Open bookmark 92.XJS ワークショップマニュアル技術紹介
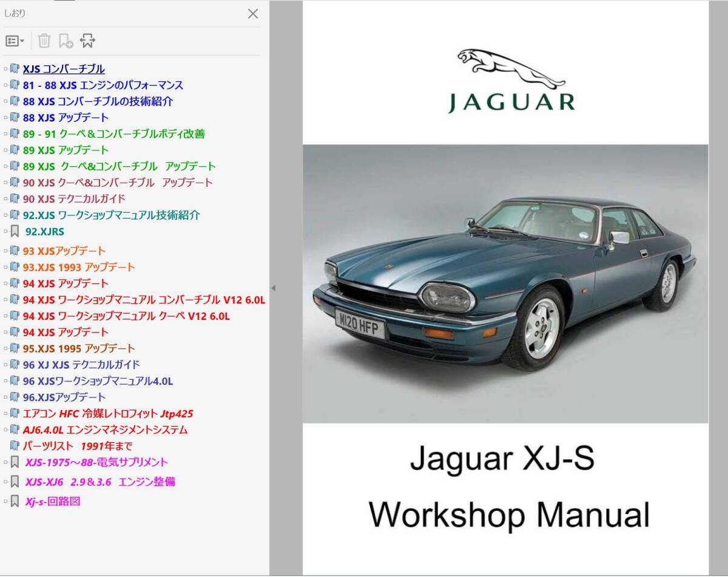 pyautogui.click(x=112, y=215)
